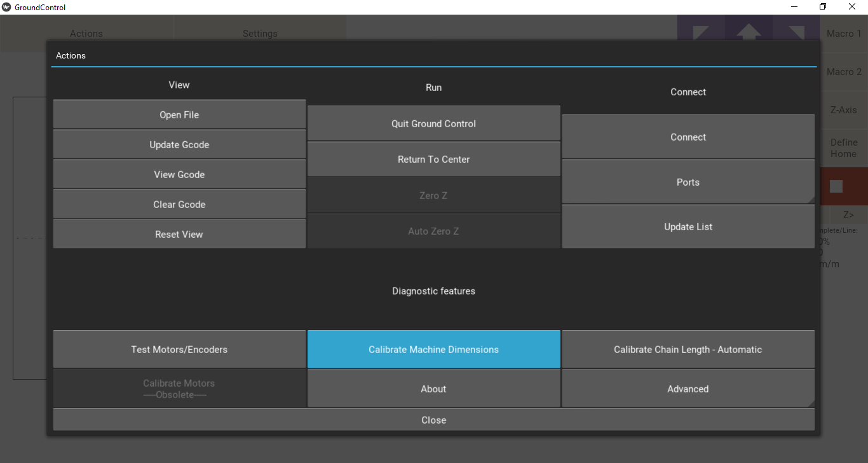Click the Actions tab in background window
The width and height of the screenshot is (868, 463).
[86, 33]
